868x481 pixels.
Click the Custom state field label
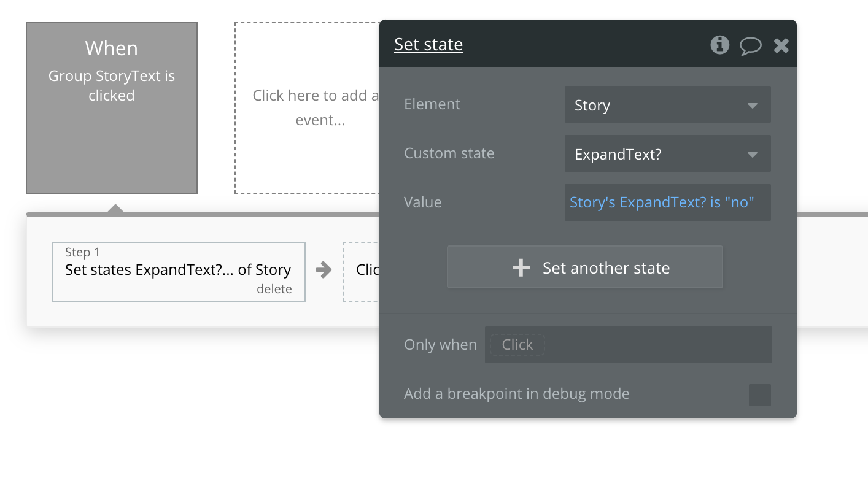(449, 153)
